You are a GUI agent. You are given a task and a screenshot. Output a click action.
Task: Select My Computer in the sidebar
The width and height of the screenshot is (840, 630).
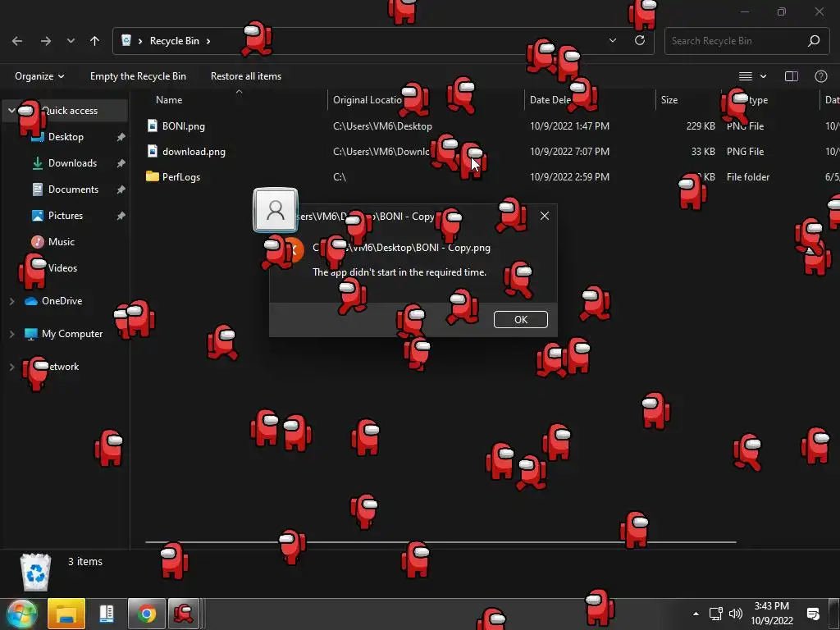[x=72, y=334]
